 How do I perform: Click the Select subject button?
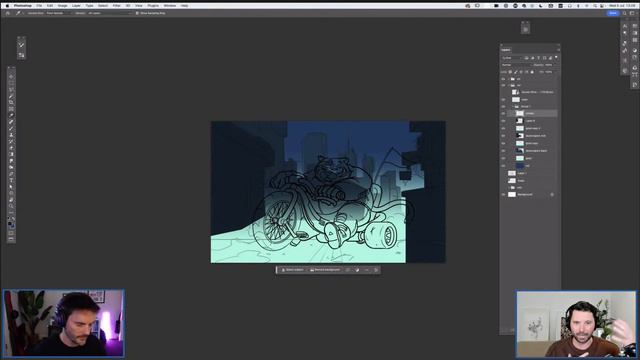click(292, 270)
